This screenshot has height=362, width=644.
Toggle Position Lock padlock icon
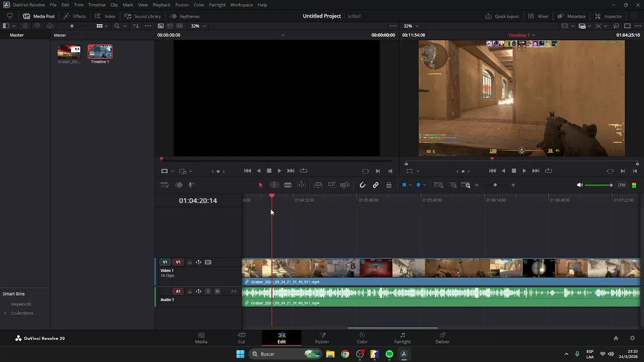[389, 185]
